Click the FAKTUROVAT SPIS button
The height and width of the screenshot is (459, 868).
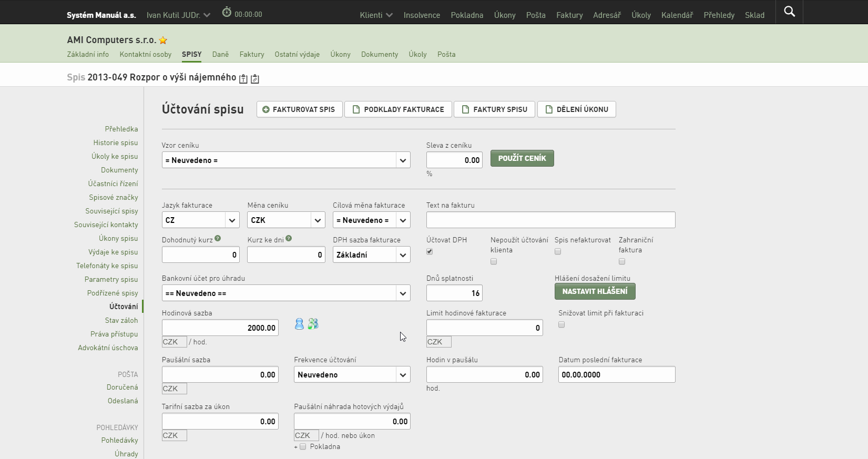pos(299,109)
